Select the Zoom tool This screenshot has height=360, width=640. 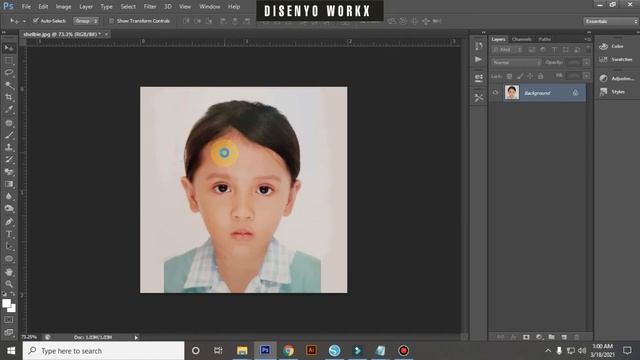tap(9, 284)
